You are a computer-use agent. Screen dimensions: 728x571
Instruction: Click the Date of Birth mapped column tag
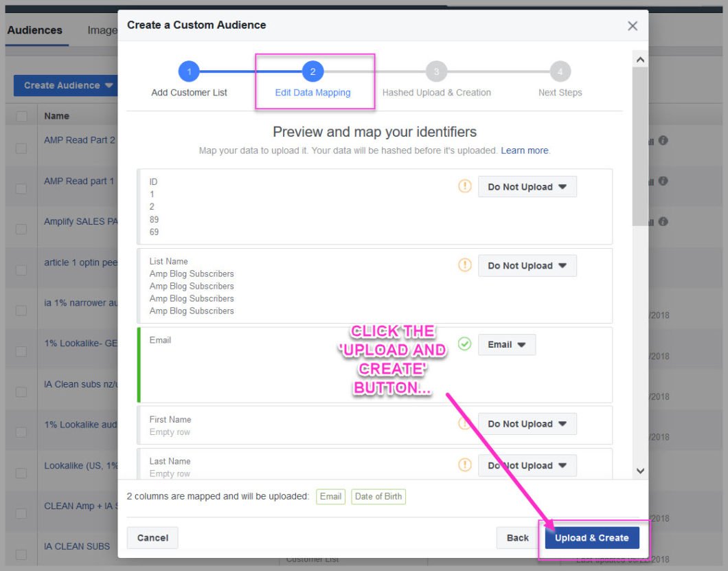378,496
